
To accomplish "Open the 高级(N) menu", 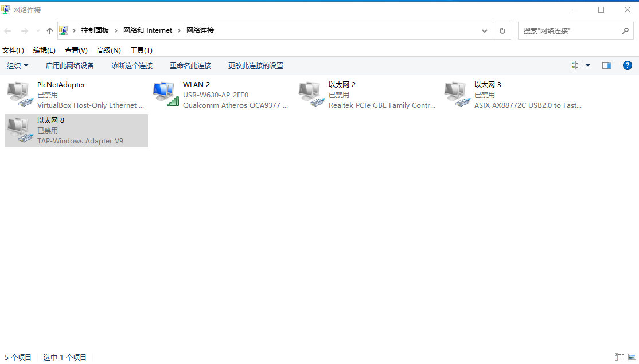I will coord(108,50).
